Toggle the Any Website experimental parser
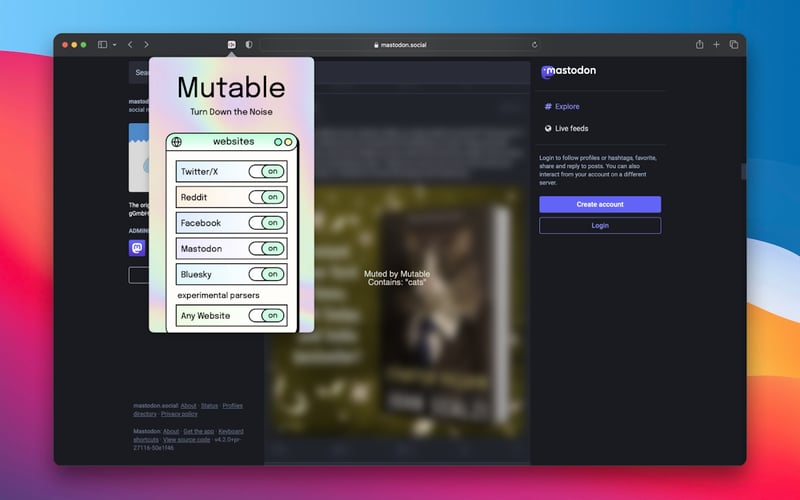 [266, 316]
